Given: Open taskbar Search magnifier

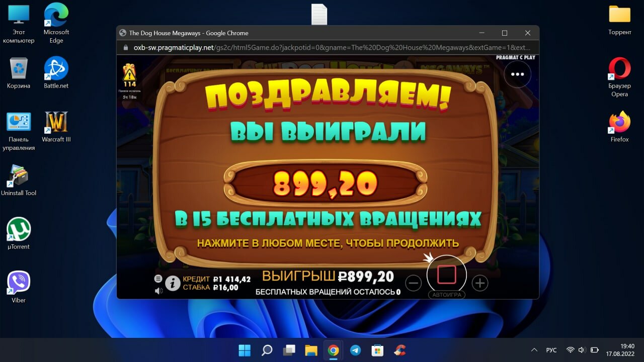Looking at the screenshot, I should tap(267, 350).
